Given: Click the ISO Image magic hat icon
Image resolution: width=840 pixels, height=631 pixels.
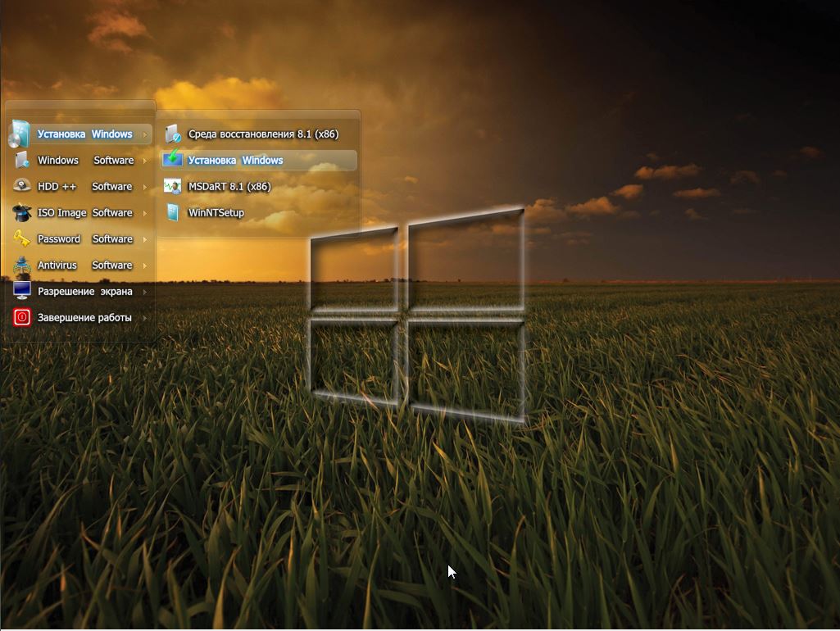Looking at the screenshot, I should click(x=22, y=212).
